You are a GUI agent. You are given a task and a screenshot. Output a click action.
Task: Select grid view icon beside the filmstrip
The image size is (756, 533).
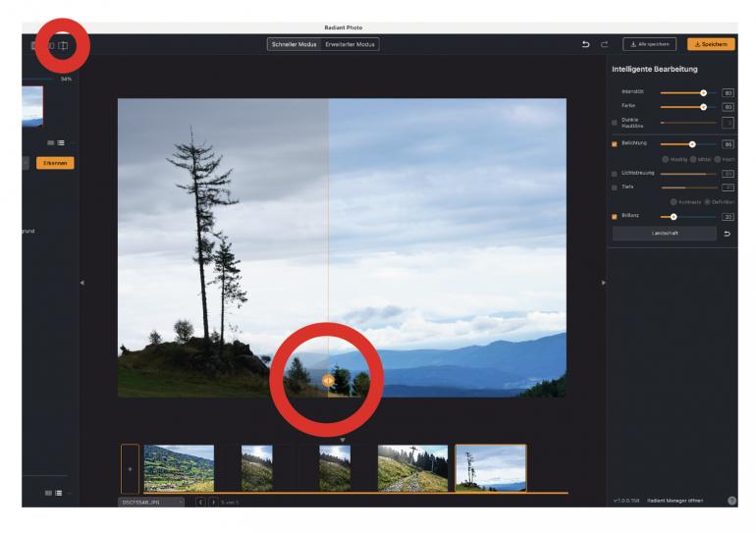48,493
